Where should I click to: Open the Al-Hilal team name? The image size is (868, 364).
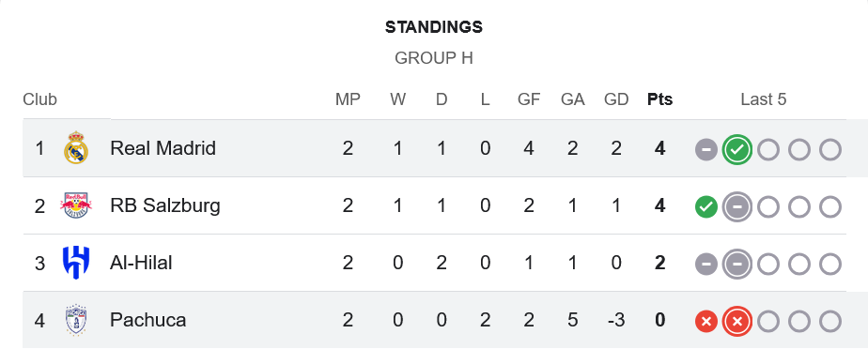click(141, 263)
